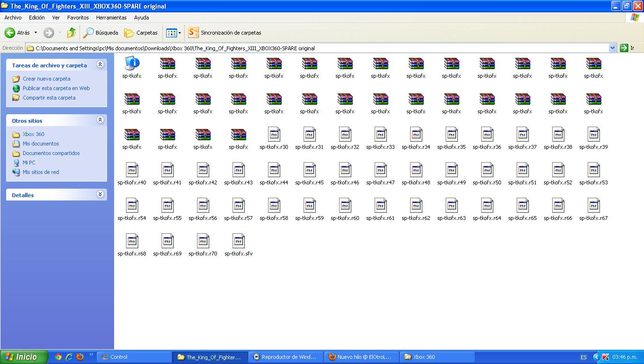Expand the address bar dropdown list
The image size is (644, 364).
coord(612,48)
